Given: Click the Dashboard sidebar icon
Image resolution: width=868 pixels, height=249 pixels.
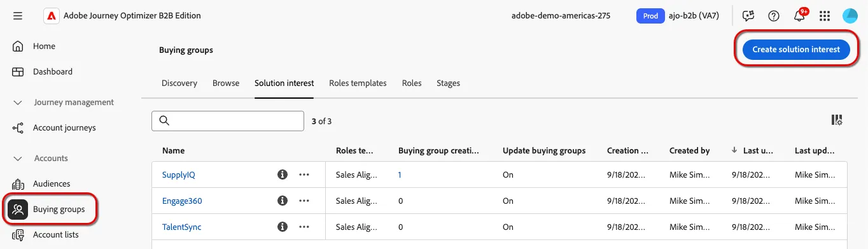Looking at the screenshot, I should (x=18, y=72).
